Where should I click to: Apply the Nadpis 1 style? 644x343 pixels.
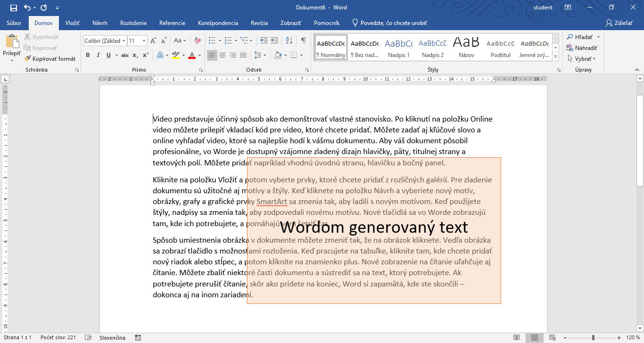(398, 47)
